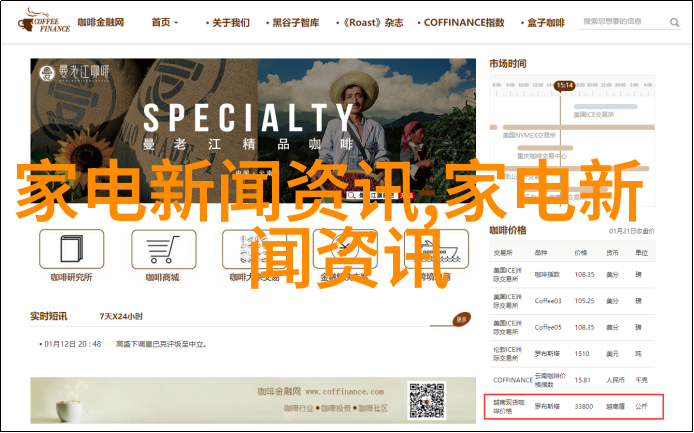Image resolution: width=694 pixels, height=433 pixels.
Task: Click the 千克 unit cell
Action: pos(641,380)
